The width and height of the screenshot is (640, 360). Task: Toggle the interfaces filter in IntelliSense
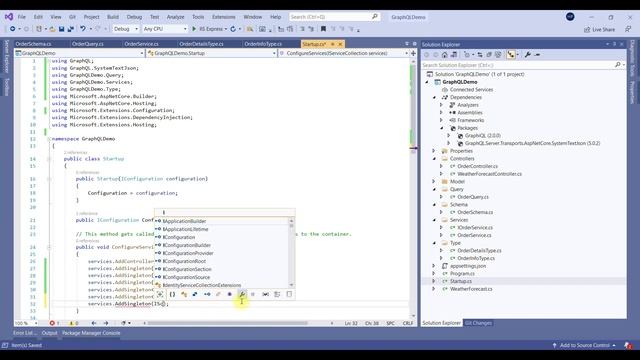[x=207, y=294]
